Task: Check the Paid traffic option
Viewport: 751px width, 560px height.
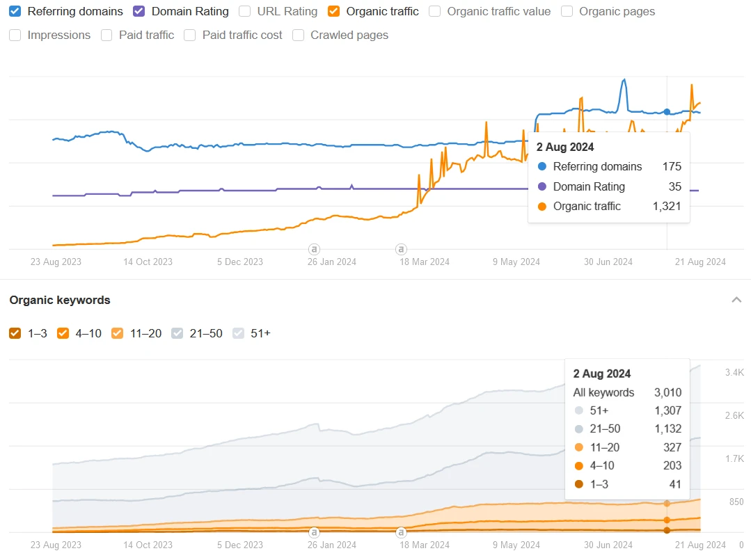Action: point(106,35)
